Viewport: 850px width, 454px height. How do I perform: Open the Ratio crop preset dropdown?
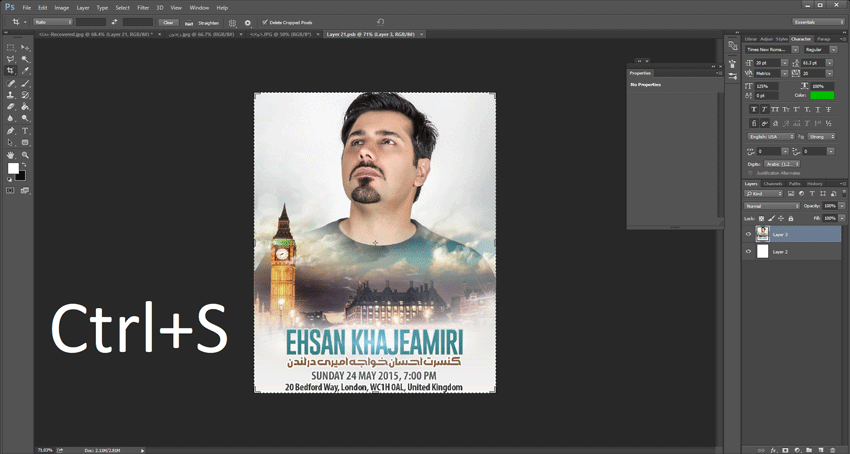coord(53,22)
